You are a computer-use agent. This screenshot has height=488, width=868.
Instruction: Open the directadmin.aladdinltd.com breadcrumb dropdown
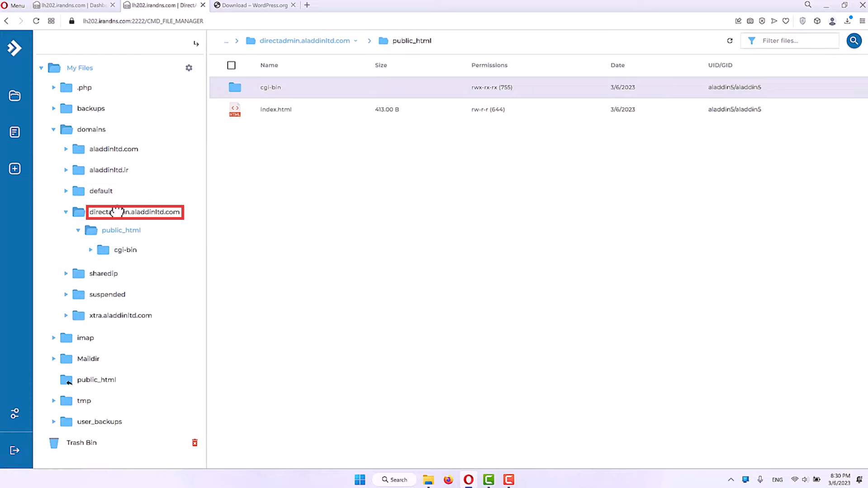point(356,41)
